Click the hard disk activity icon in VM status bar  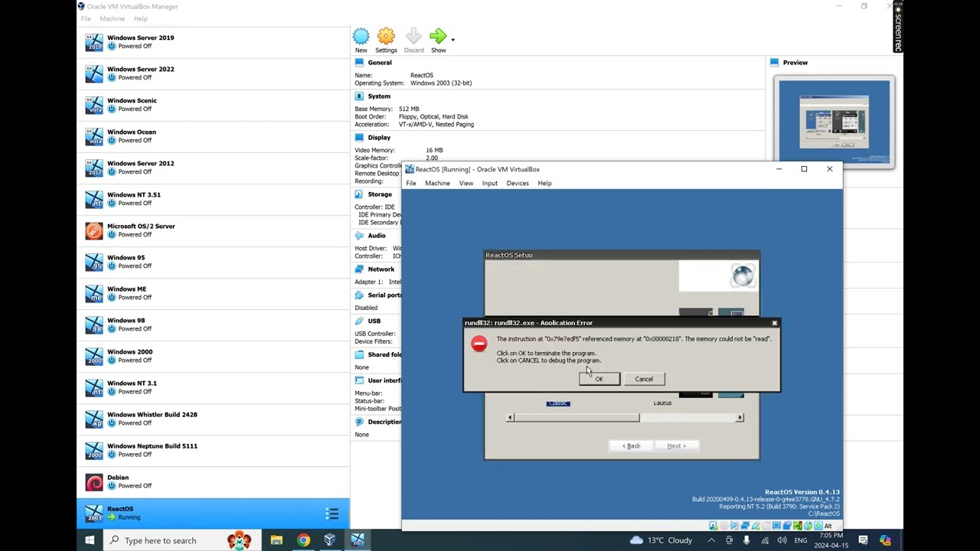713,526
